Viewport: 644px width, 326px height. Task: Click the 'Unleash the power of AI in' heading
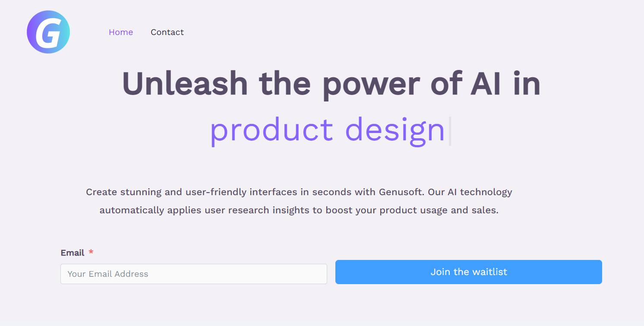[331, 84]
